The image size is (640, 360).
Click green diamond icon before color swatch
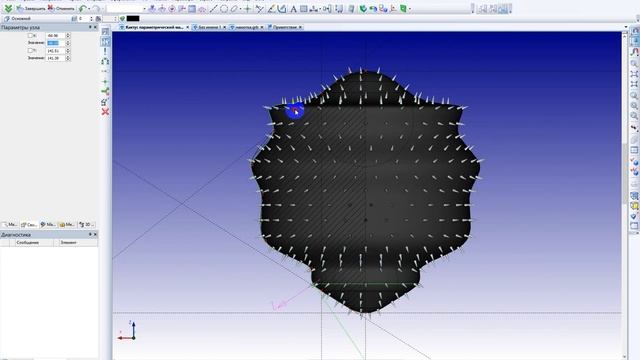tap(122, 18)
